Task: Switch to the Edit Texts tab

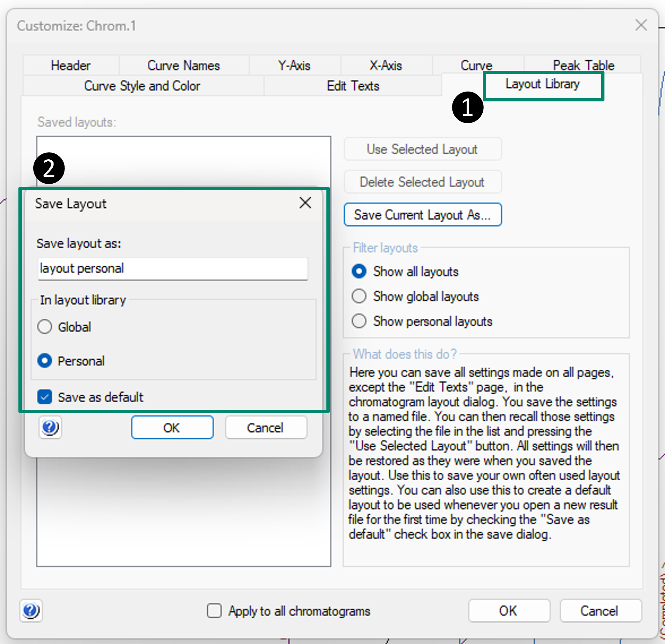Action: click(x=352, y=86)
